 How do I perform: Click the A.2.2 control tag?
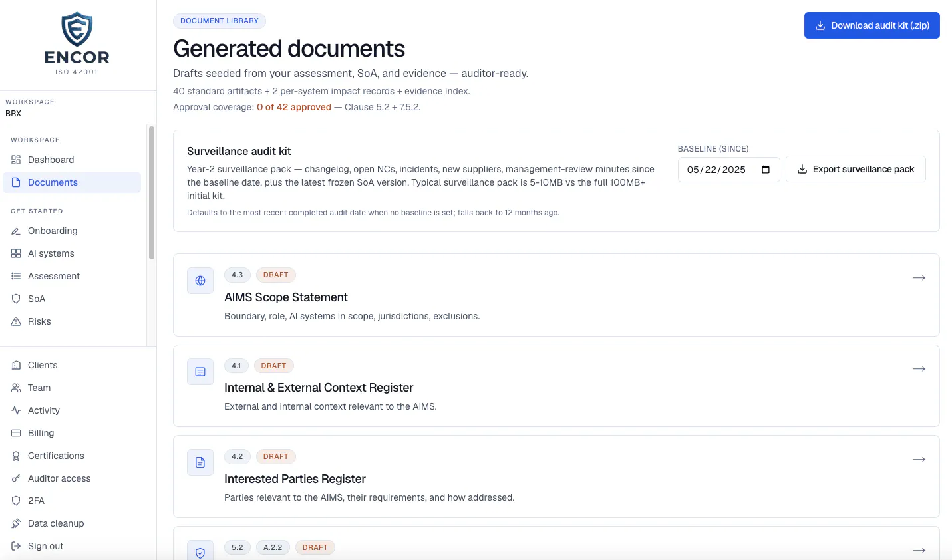273,547
